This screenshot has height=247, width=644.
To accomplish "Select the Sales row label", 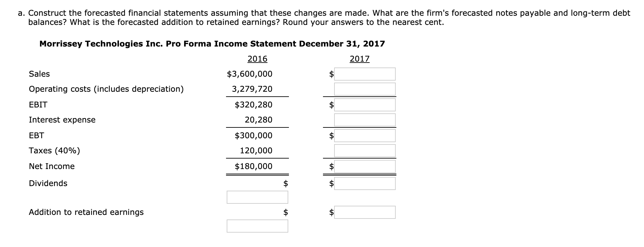I will pos(39,74).
